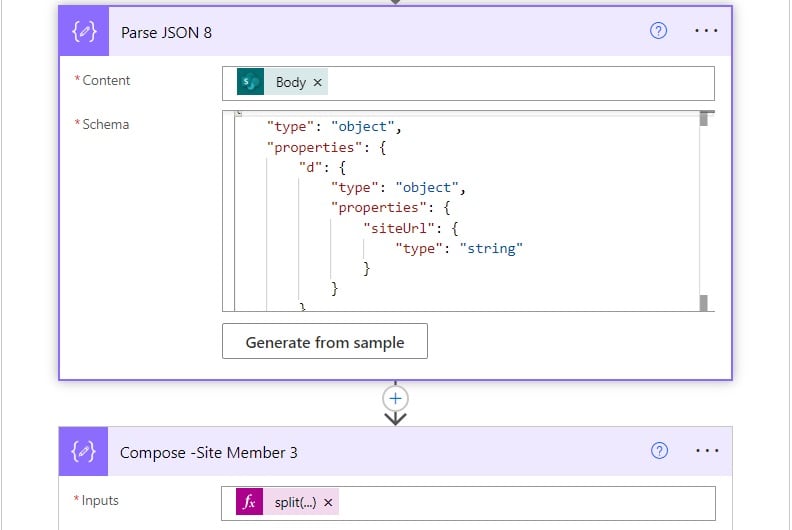
Task: Click the "string" value in schema
Action: point(491,249)
